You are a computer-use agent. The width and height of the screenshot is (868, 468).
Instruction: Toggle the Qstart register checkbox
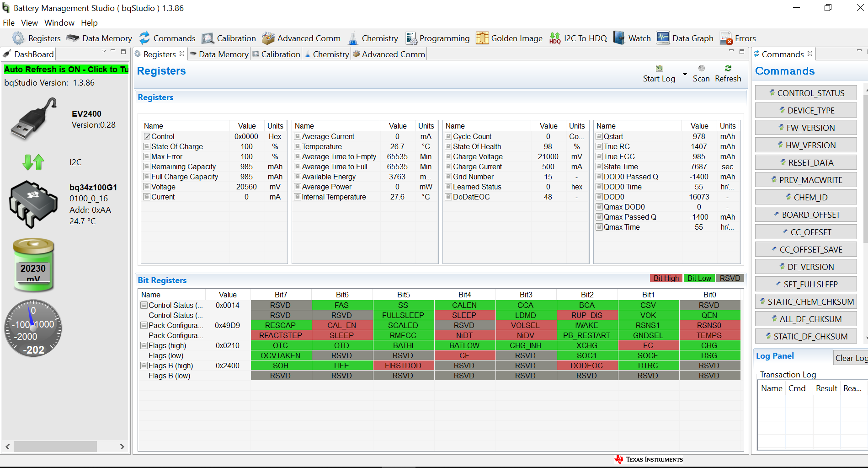click(599, 136)
